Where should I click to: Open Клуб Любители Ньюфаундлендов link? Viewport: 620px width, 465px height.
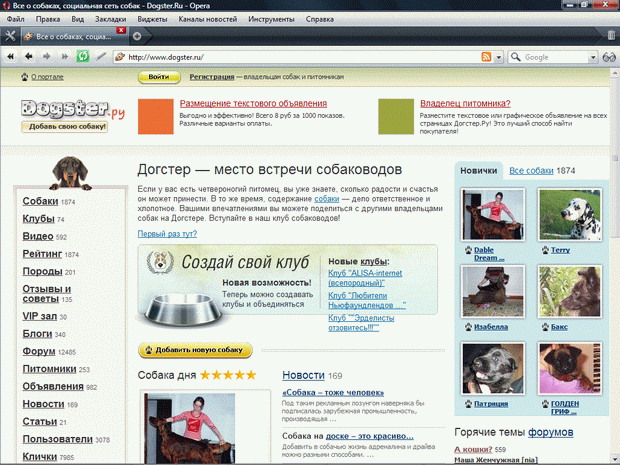[x=367, y=301]
